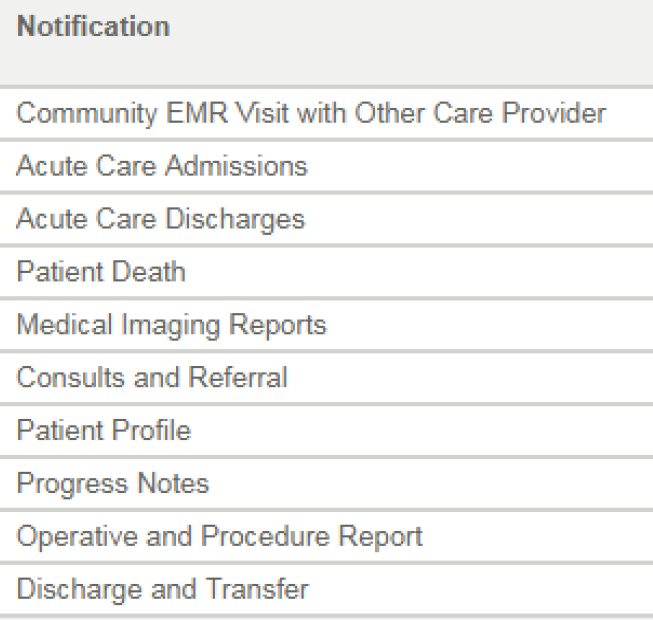The image size is (653, 620).
Task: Choose the Acute Care Discharges notification
Action: [x=160, y=218]
